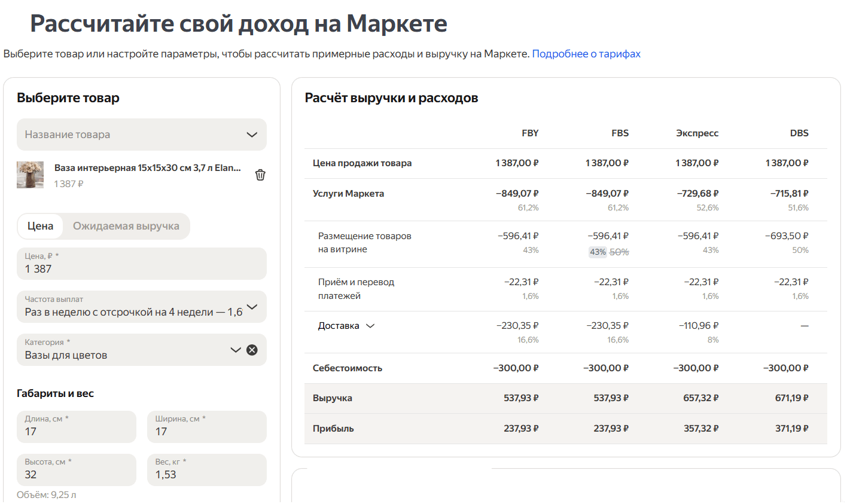The image size is (847, 504).
Task: Click the vase product thumbnail
Action: click(x=30, y=175)
